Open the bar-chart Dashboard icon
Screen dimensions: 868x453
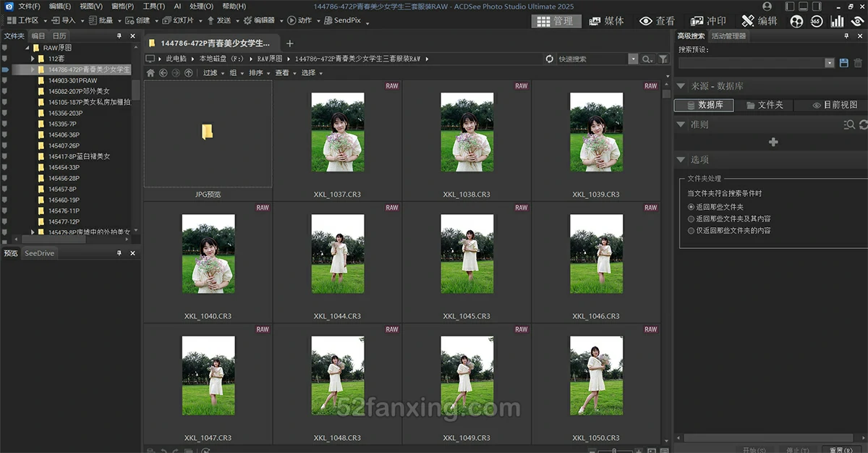point(837,21)
